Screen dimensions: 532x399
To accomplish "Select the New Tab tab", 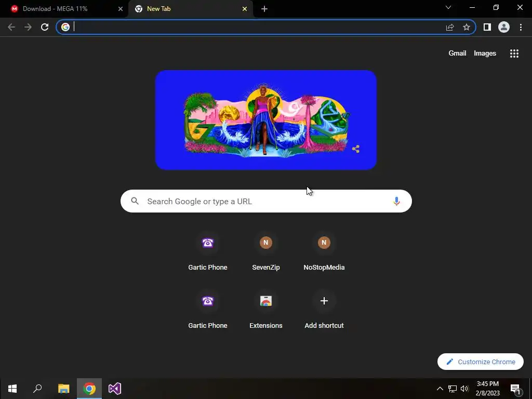I will [190, 9].
